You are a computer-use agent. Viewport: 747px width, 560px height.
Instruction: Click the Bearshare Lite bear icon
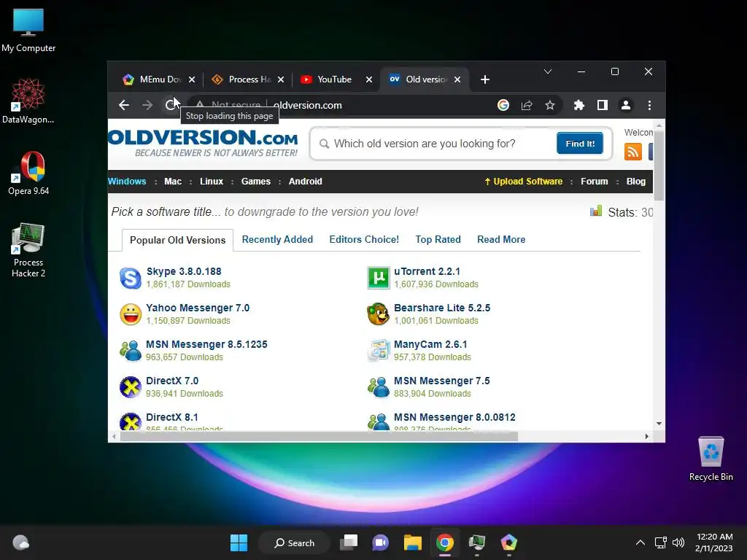point(379,314)
